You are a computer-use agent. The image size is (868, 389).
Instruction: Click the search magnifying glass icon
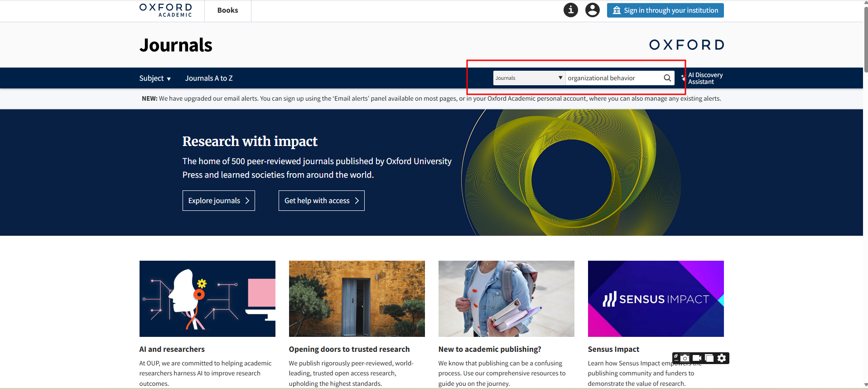click(667, 78)
